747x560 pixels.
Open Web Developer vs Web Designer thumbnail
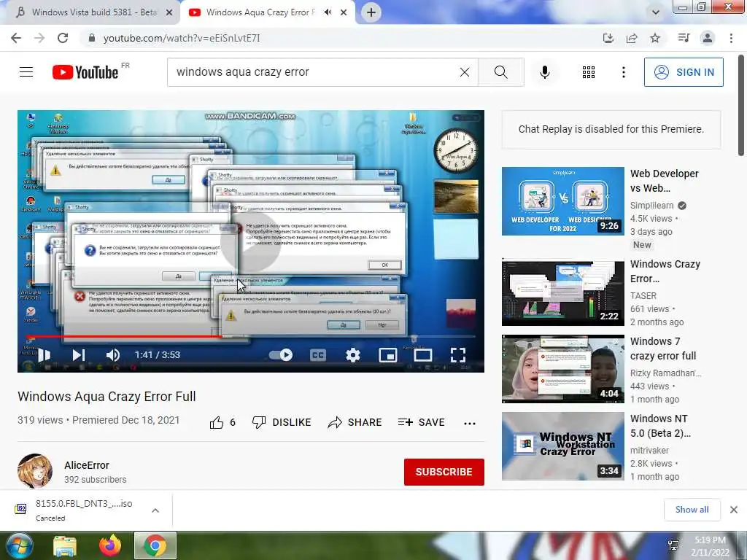(562, 201)
